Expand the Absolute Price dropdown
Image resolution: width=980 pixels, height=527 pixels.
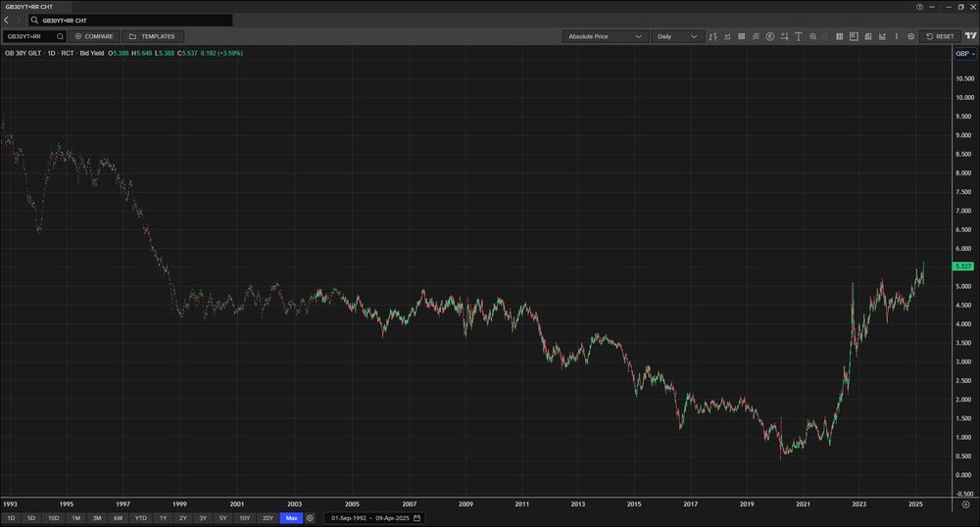(x=605, y=37)
